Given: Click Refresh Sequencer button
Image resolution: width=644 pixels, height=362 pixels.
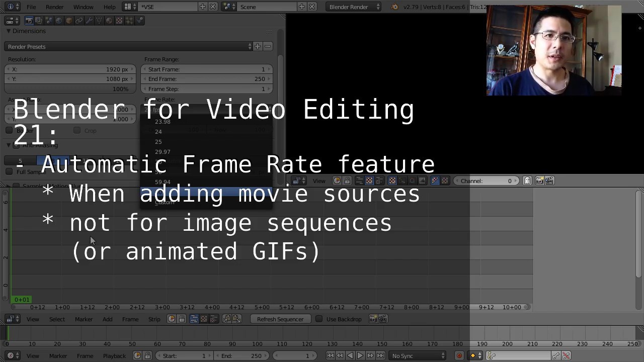Looking at the screenshot, I should pos(280,319).
